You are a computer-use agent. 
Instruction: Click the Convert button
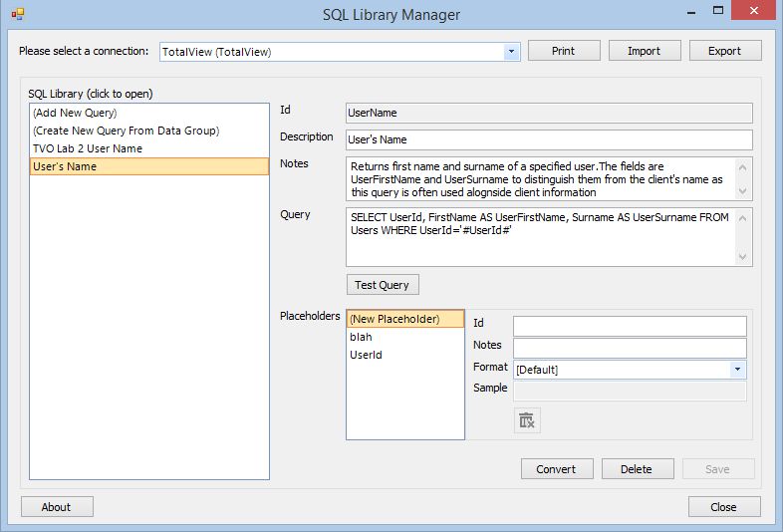(557, 469)
